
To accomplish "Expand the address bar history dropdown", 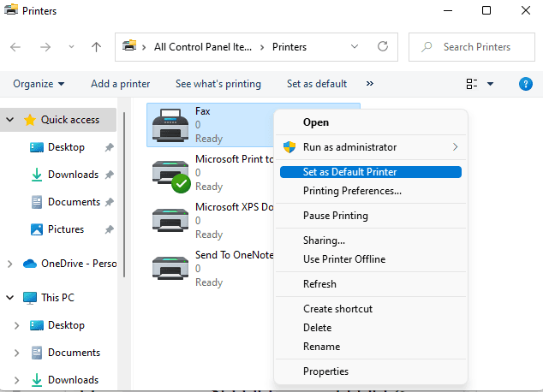I will (x=355, y=47).
